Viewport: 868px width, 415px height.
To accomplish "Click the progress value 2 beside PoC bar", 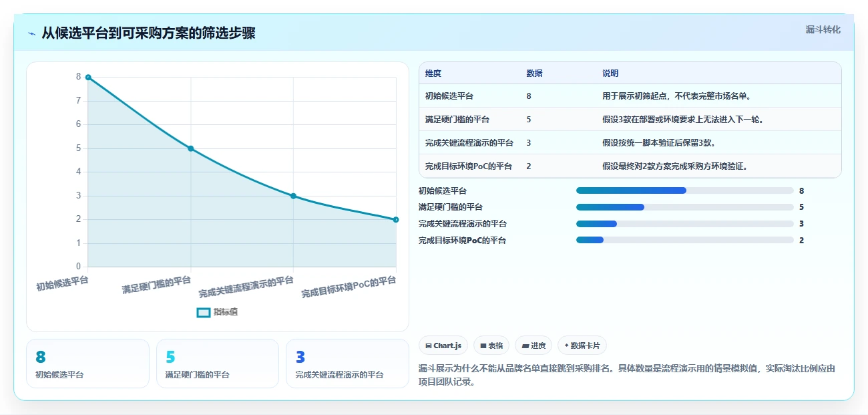I will click(801, 241).
